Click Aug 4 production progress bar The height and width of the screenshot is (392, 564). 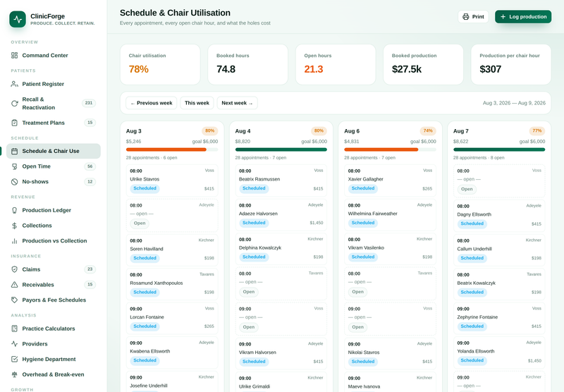[281, 149]
